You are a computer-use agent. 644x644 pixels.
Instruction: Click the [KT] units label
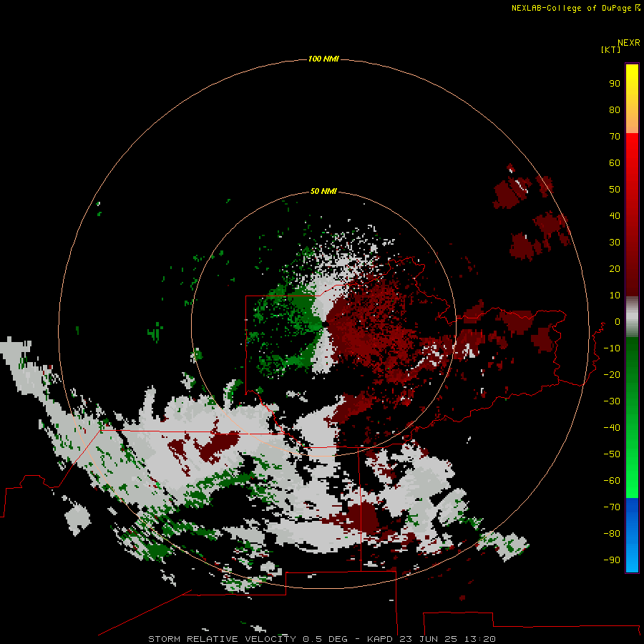[610, 49]
